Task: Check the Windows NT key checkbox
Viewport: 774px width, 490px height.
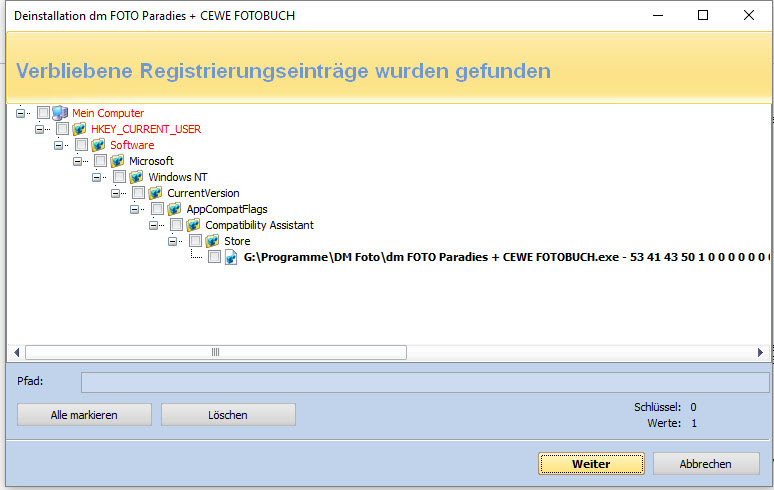Action: coord(119,177)
